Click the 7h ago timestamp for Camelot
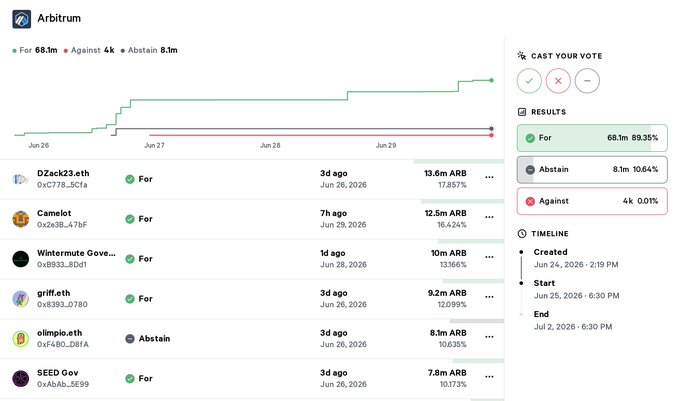680x401 pixels. (x=333, y=213)
